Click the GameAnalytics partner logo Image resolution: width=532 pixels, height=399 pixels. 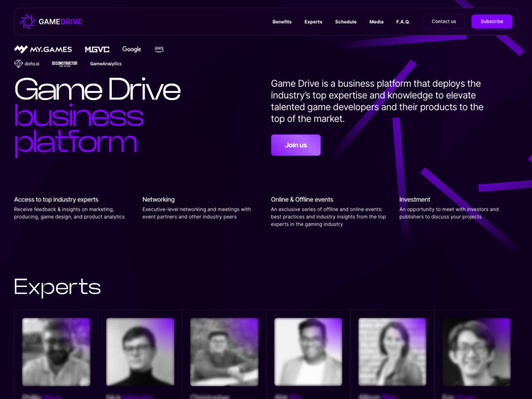point(106,64)
